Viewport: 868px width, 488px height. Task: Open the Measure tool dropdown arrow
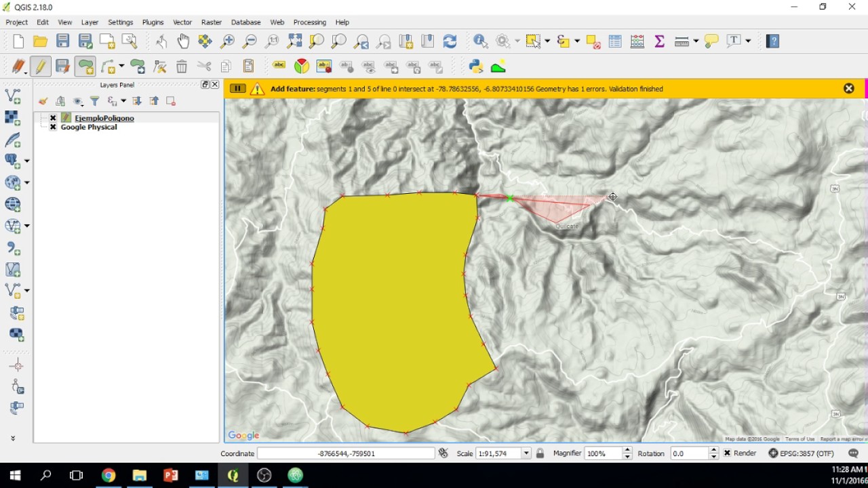click(x=696, y=41)
